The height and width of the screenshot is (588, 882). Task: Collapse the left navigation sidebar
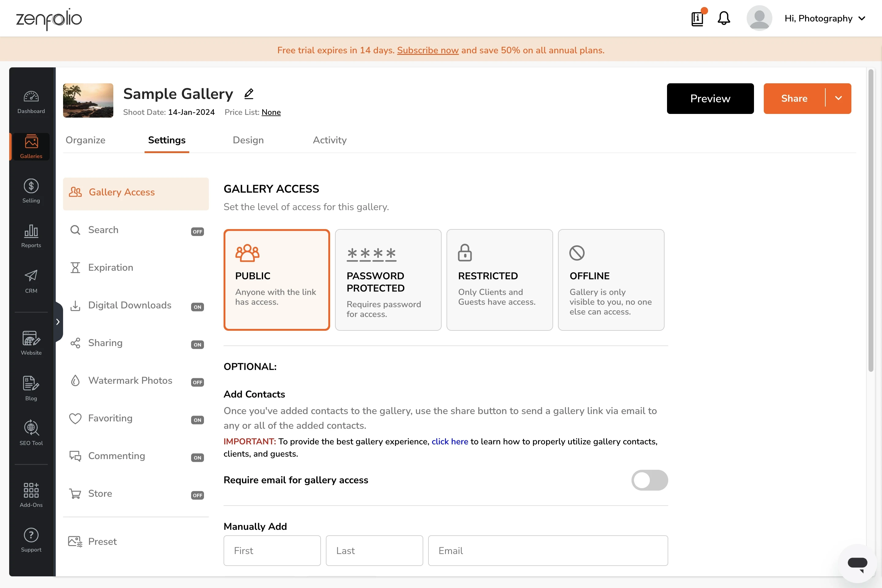(x=58, y=321)
